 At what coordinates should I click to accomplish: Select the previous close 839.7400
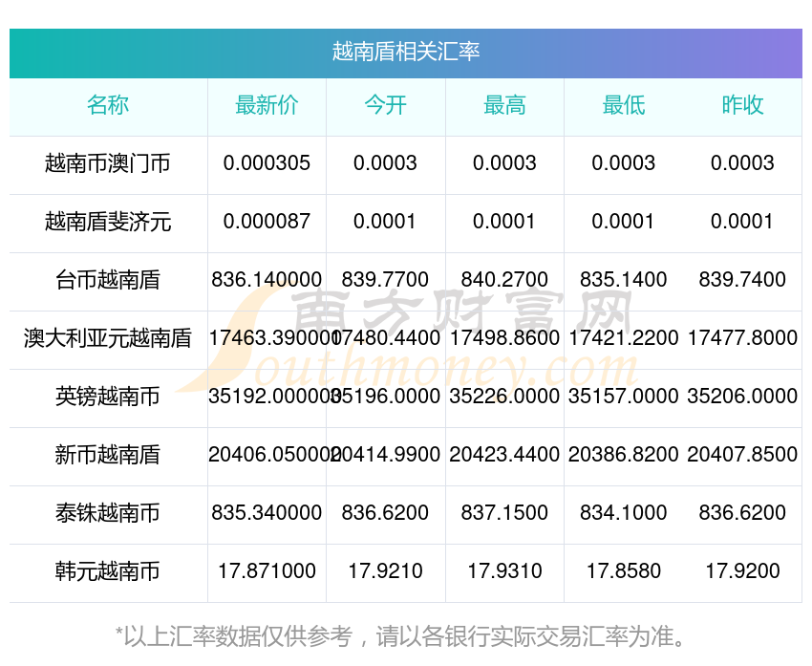coord(742,280)
